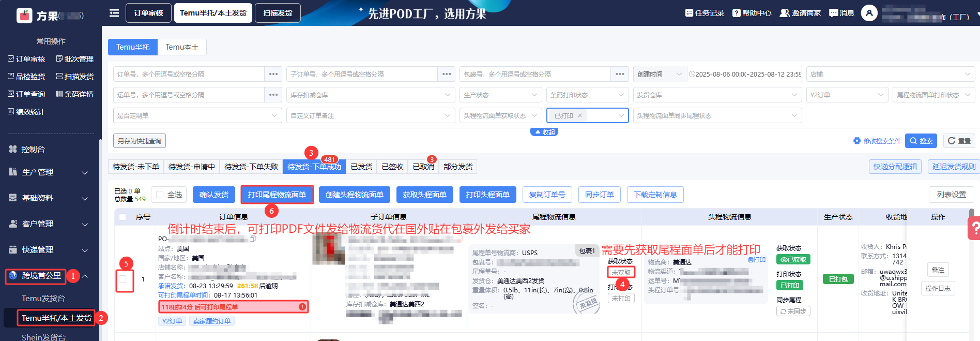Click the date range picker field
This screenshot has width=980, height=341.
coord(744,74)
